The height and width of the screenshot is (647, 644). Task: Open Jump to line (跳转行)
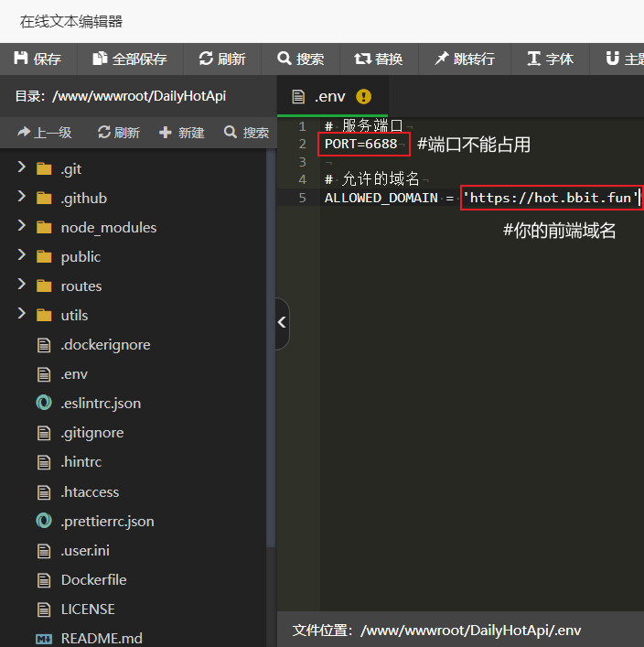pyautogui.click(x=465, y=59)
